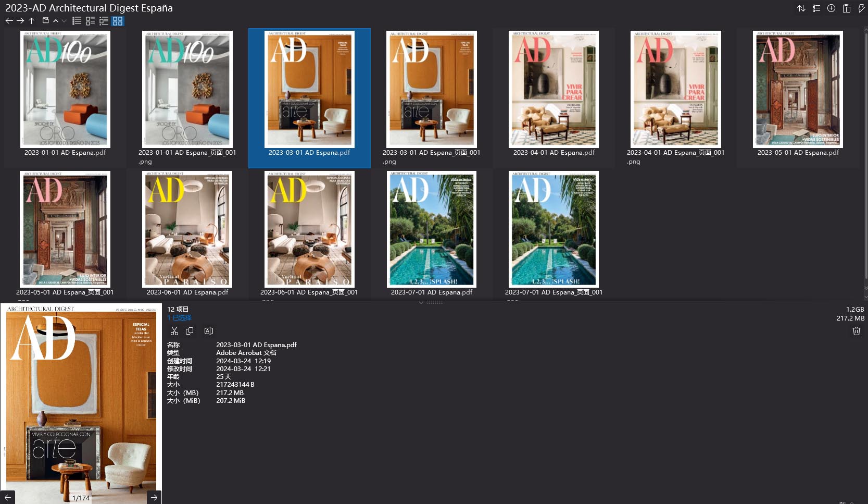Screen dimensions: 868x504
Task: Open the sort order arrows menu
Action: click(801, 8)
